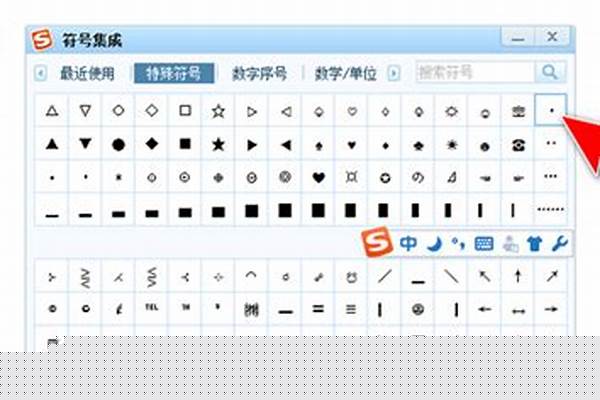Viewport: 600px width, 400px height.
Task: Select the solid black up triangle
Action: coord(52,144)
